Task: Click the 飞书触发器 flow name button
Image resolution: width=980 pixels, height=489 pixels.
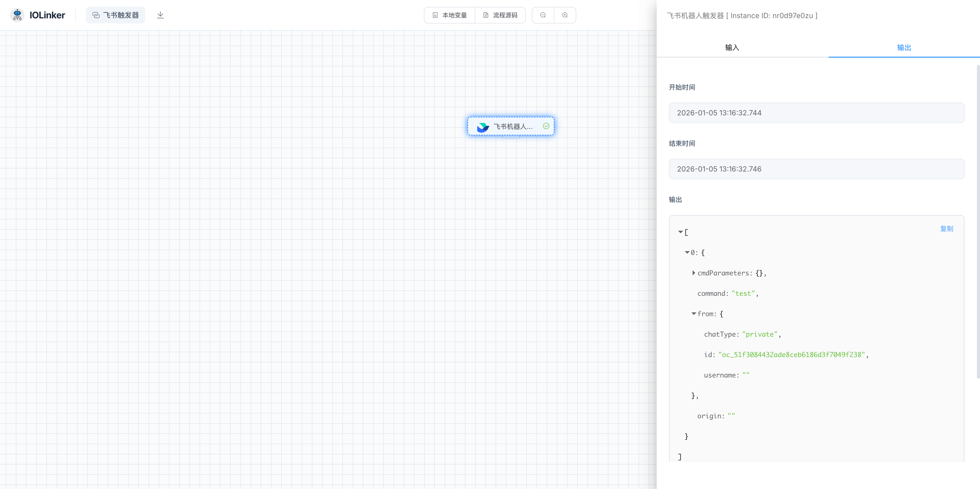Action: (116, 15)
